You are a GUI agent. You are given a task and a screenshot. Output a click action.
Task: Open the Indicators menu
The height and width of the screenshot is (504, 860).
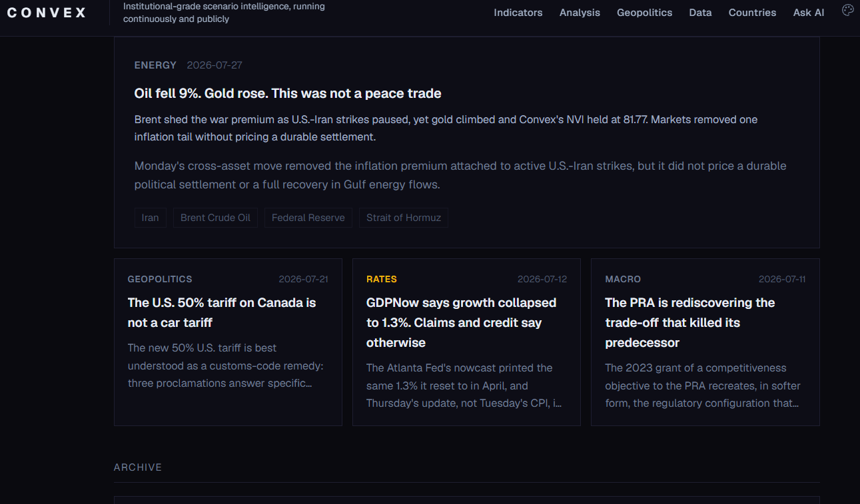click(x=518, y=13)
